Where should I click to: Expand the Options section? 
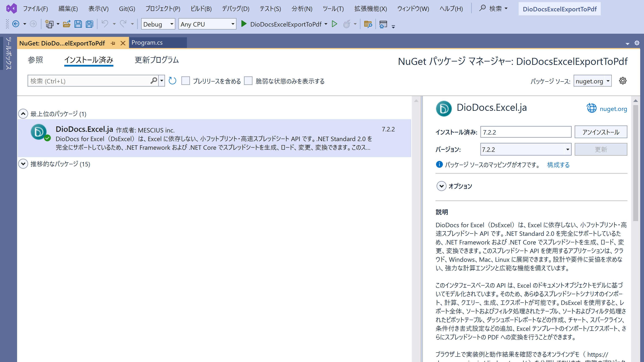[x=441, y=186]
